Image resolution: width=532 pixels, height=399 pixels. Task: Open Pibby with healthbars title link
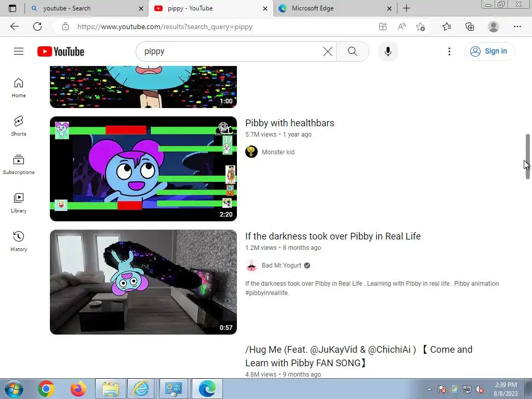(290, 123)
